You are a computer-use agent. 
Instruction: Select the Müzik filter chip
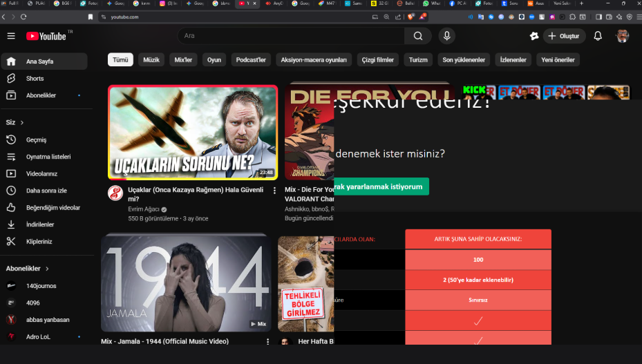pyautogui.click(x=151, y=60)
